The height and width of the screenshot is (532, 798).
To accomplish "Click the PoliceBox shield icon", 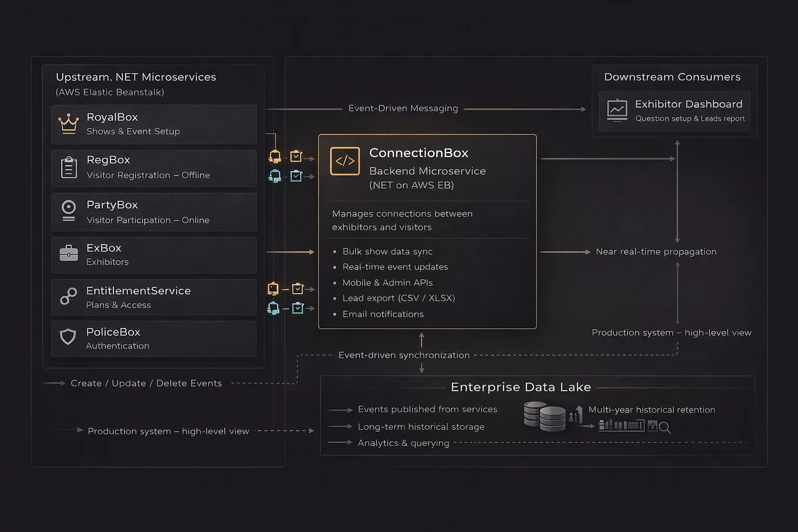I will pos(68,337).
